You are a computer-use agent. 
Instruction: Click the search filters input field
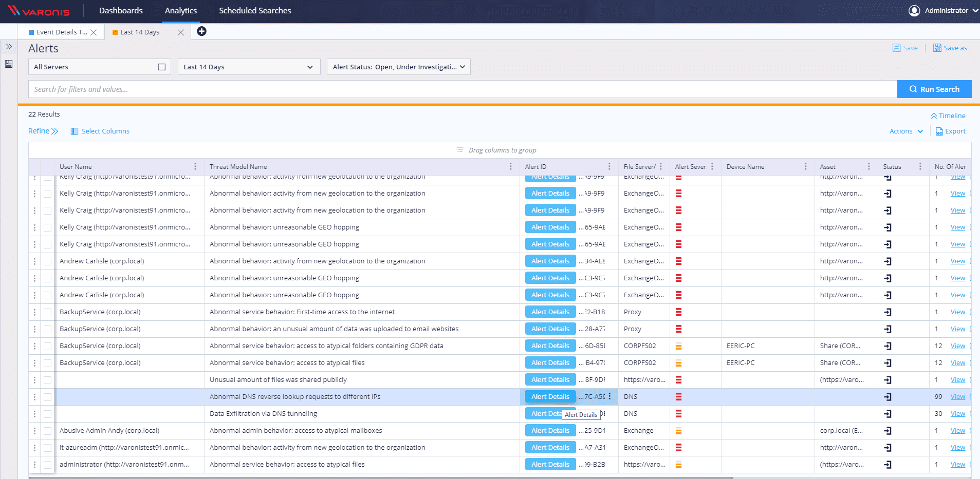point(463,89)
